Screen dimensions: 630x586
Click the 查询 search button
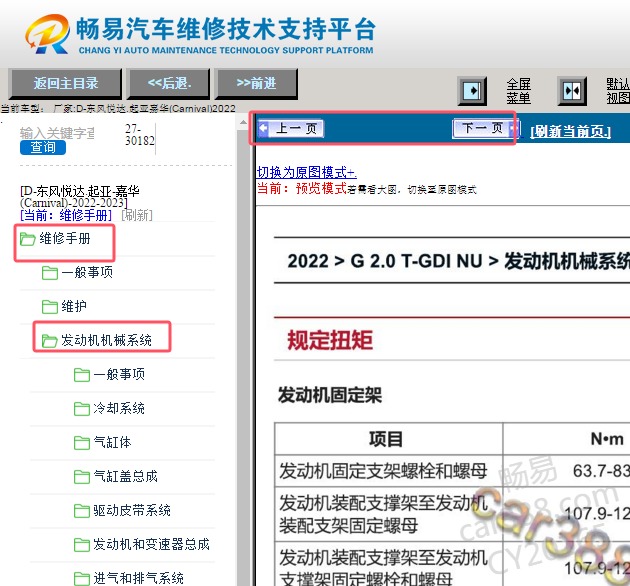43,147
